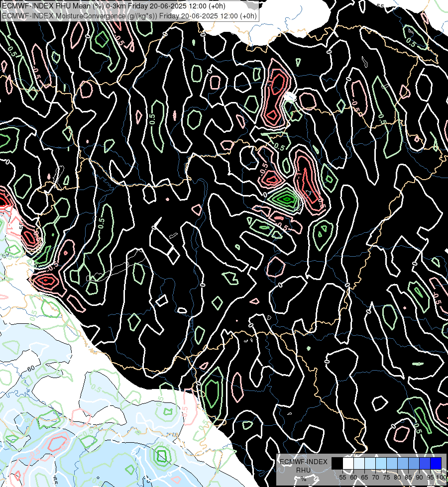Viewport: 448px width, 487px height.
Task: Click the RHU label in the legend box
Action: [x=303, y=470]
